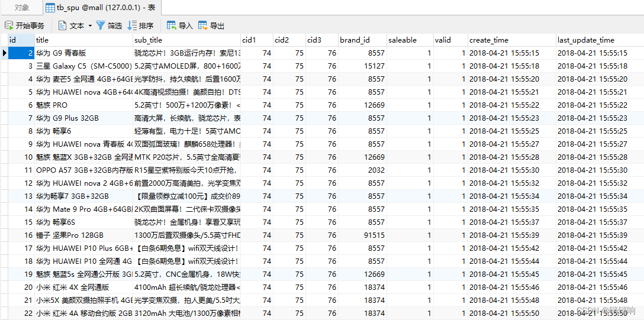The height and width of the screenshot is (320, 644).
Task: Select brand_id cell 91515
Action: coord(362,235)
